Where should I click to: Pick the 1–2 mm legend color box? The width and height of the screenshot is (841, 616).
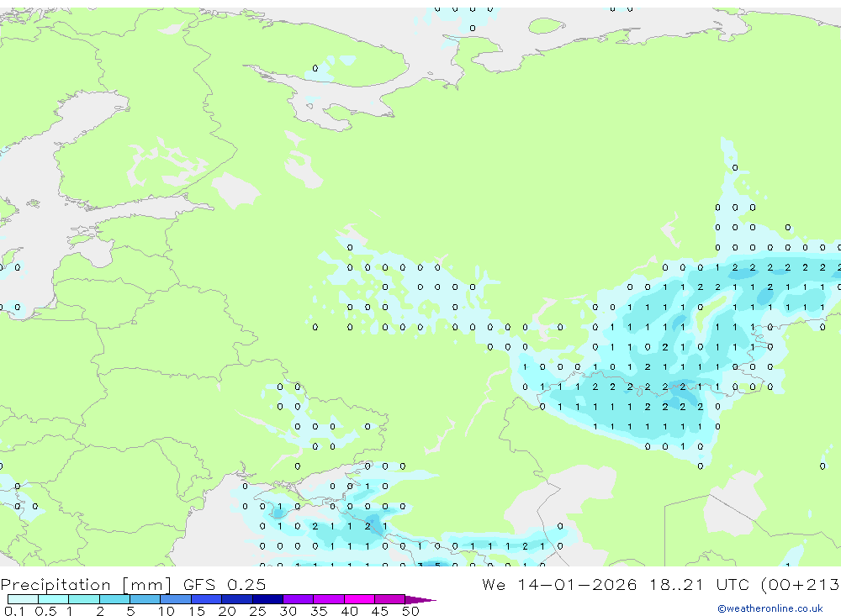click(83, 599)
